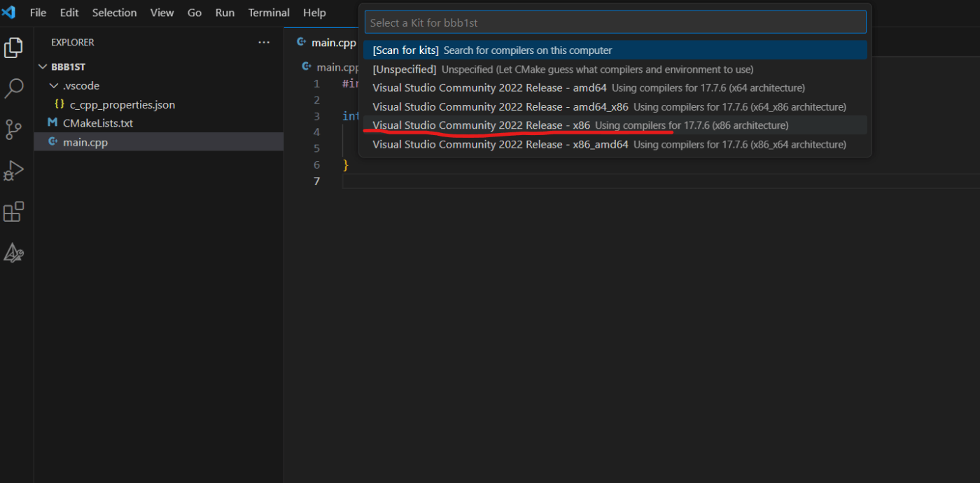Viewport: 980px width, 483px height.
Task: Open Explorer's more actions ellipsis
Action: [264, 43]
